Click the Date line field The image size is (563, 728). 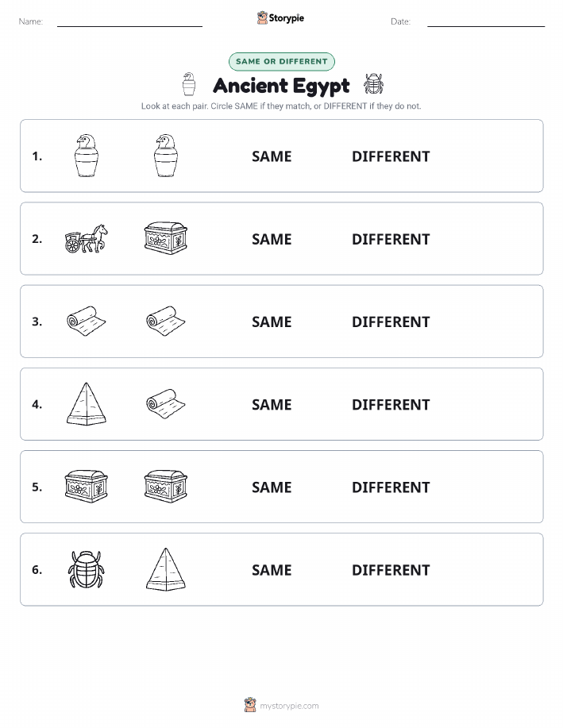[486, 21]
